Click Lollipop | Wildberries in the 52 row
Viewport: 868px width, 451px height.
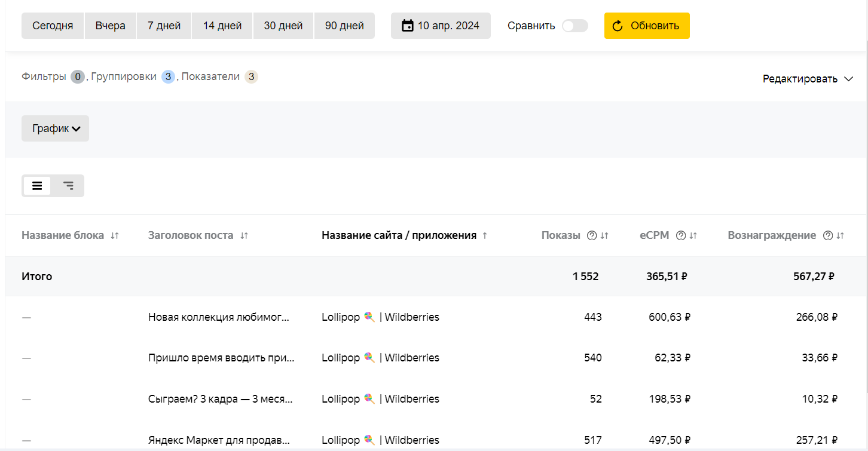click(x=380, y=399)
